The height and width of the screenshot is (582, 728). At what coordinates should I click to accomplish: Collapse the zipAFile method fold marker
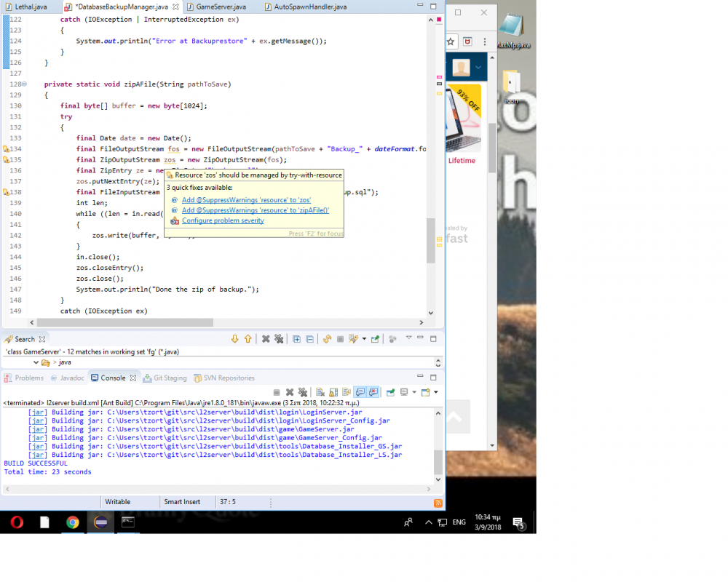coord(23,84)
